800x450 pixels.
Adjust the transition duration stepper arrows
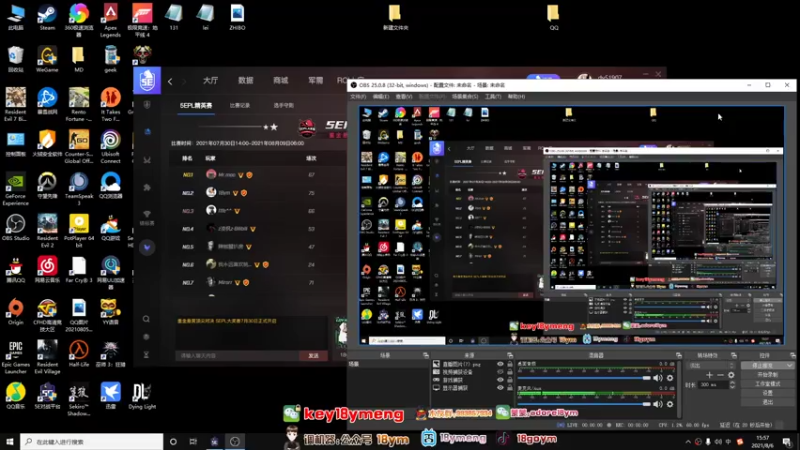coord(732,385)
